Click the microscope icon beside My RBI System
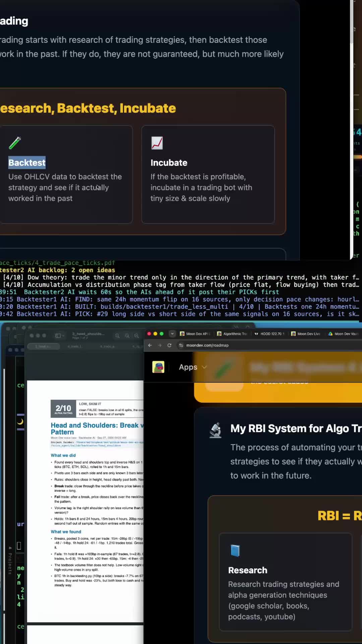Screen dimensions: 362x644 216,430
